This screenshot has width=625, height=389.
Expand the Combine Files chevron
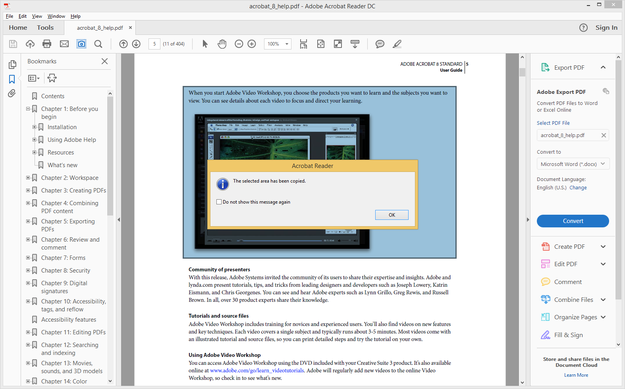[x=603, y=300]
